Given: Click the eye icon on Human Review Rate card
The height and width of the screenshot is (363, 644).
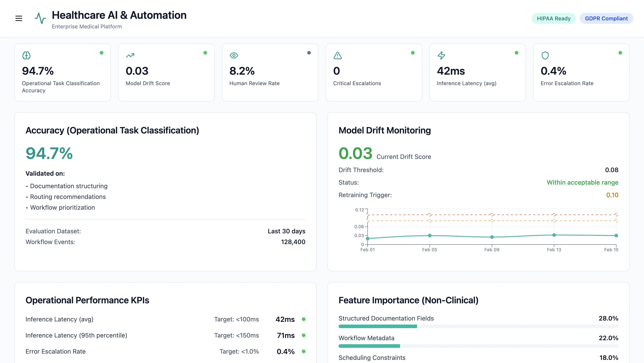Looking at the screenshot, I should coord(234,55).
